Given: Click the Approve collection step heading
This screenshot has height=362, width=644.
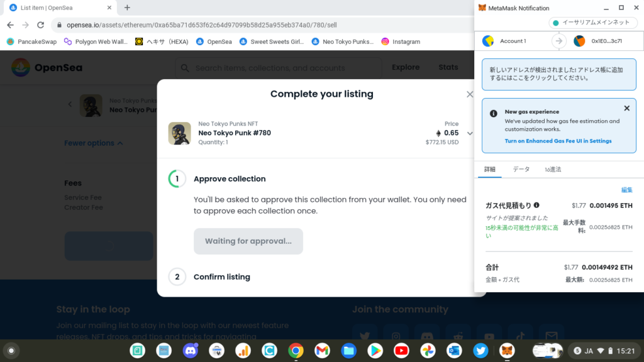Looking at the screenshot, I should 230,179.
